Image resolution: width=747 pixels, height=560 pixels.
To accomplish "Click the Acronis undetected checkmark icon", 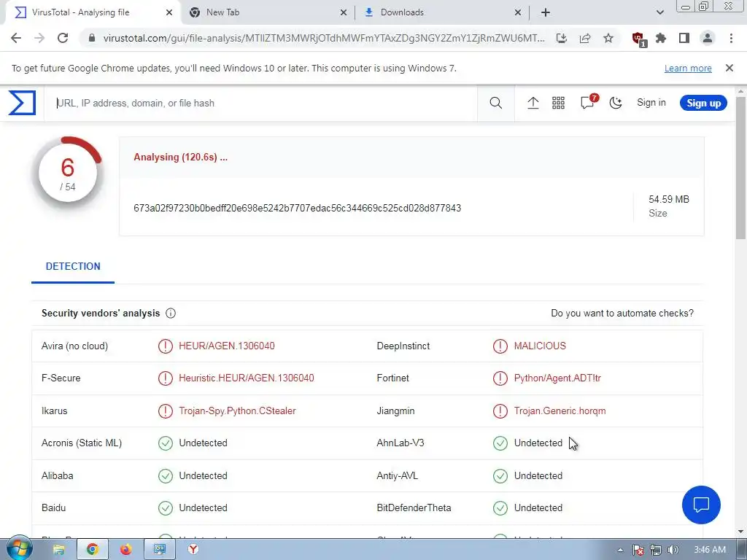I will 166,443.
